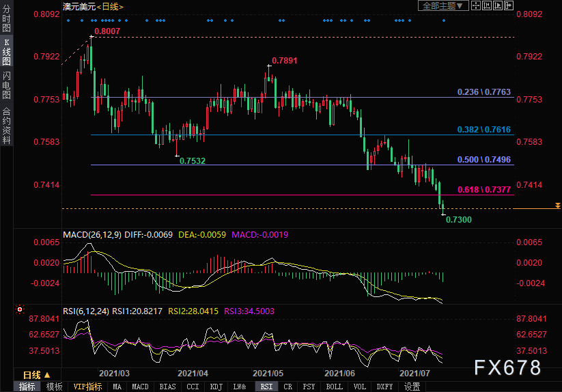
Task: Click the 2021/06 date axis label
Action: (340, 374)
